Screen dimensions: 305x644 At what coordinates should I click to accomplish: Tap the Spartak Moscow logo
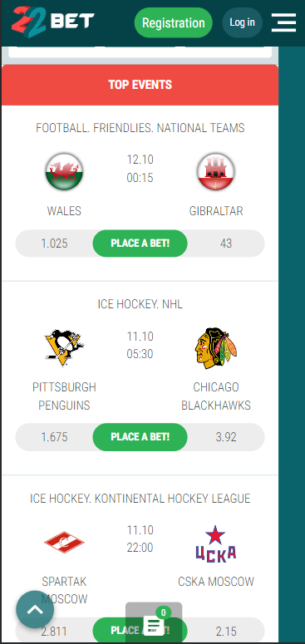(x=64, y=542)
